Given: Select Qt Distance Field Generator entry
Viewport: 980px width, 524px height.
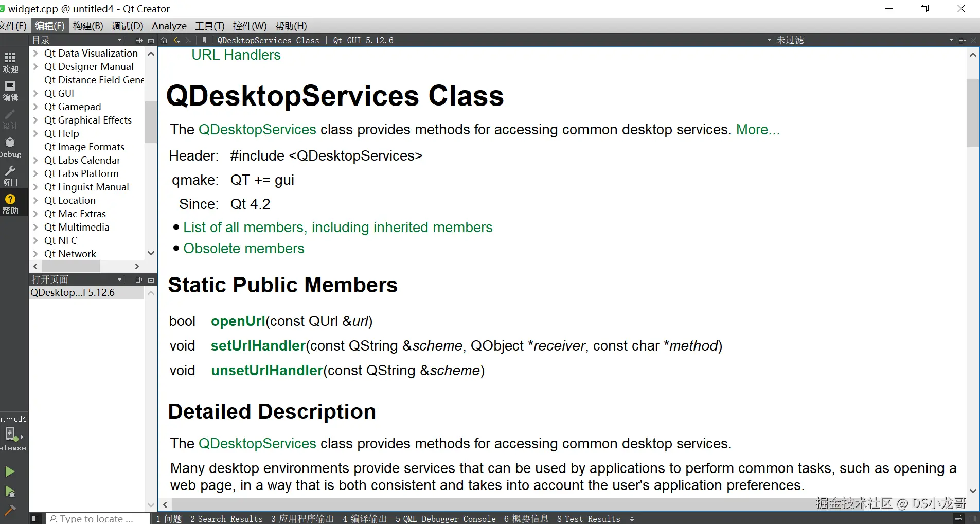Looking at the screenshot, I should pyautogui.click(x=94, y=80).
